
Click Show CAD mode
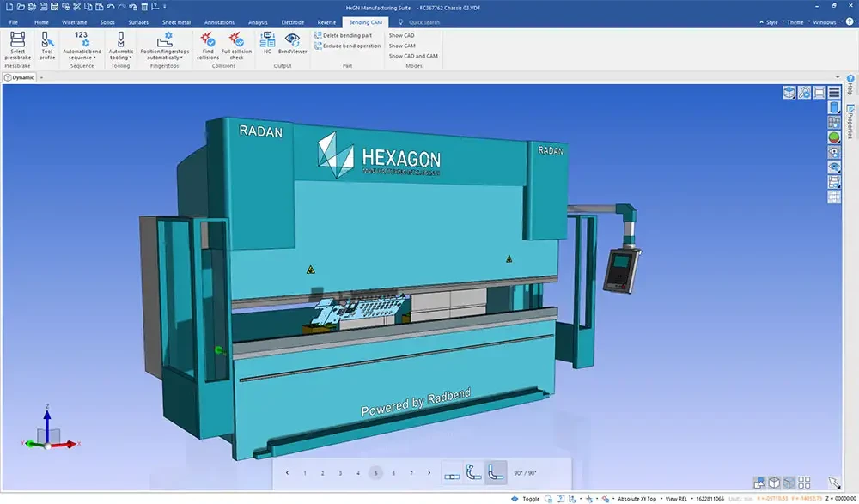point(401,35)
